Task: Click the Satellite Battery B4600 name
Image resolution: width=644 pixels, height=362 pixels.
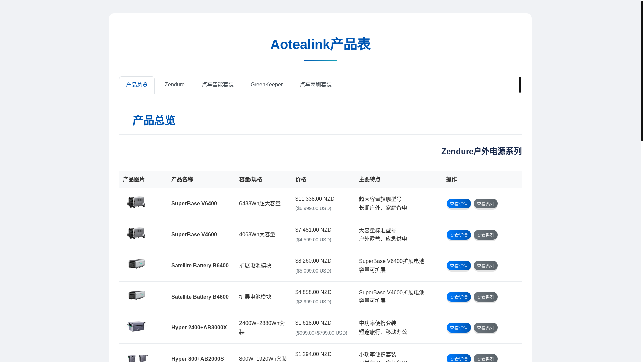Action: coord(200,297)
